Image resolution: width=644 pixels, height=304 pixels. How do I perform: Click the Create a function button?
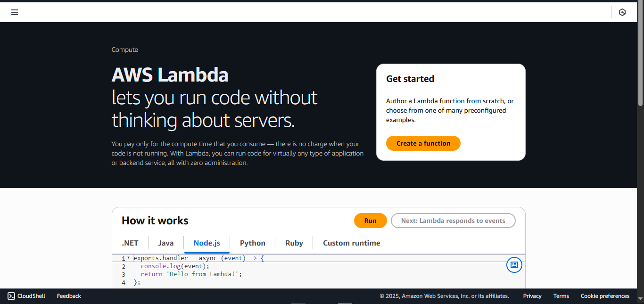[x=423, y=143]
